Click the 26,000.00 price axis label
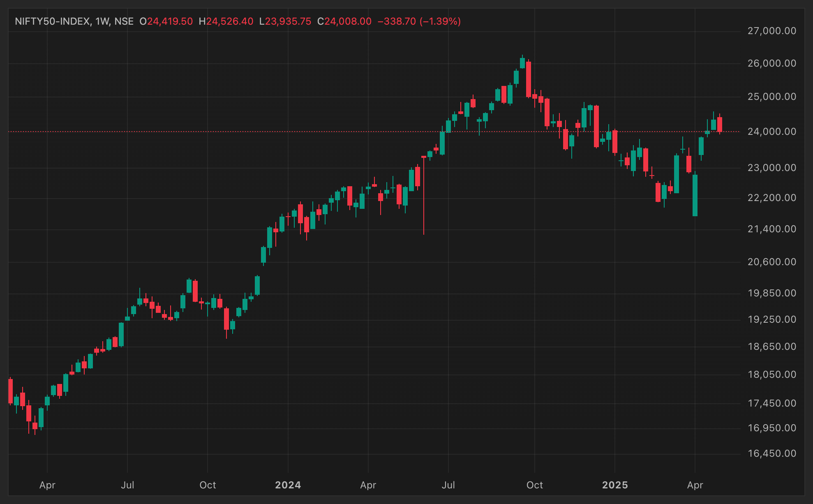 pyautogui.click(x=772, y=63)
